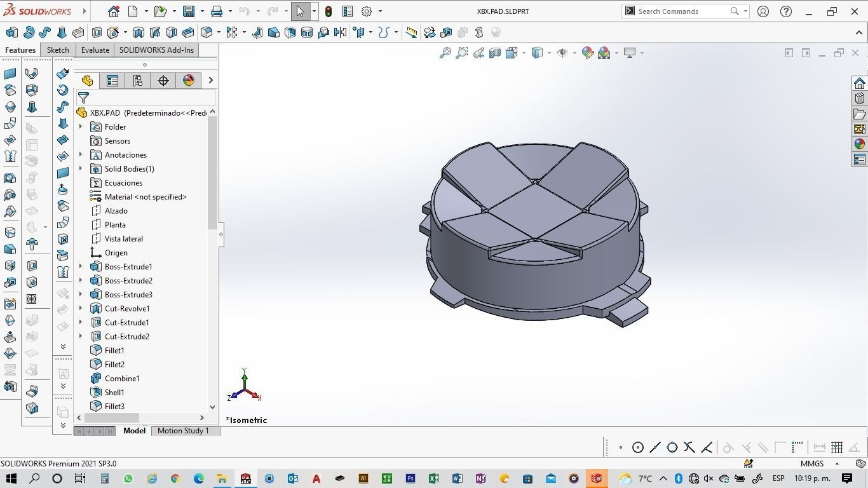868x488 pixels.
Task: Zoom to Fit the model view
Action: 445,53
